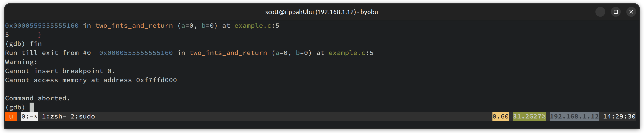
Task: Click the 0.60 load average indicator
Action: coord(500,116)
